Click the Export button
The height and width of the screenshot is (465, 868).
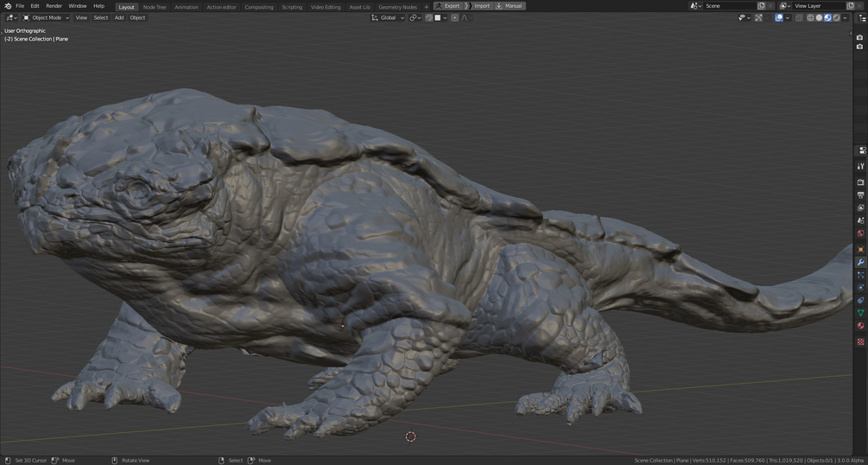[x=447, y=6]
